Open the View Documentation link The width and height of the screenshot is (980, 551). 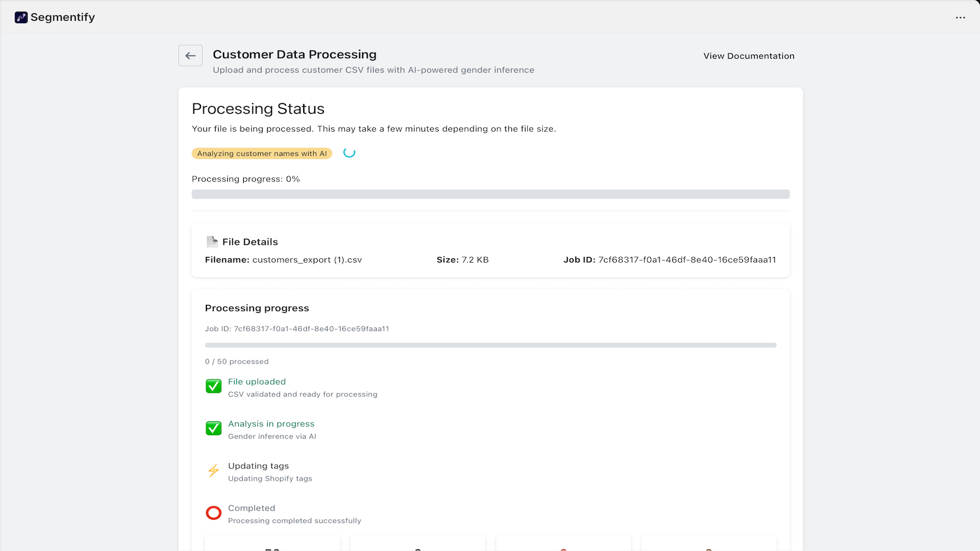pyautogui.click(x=748, y=56)
